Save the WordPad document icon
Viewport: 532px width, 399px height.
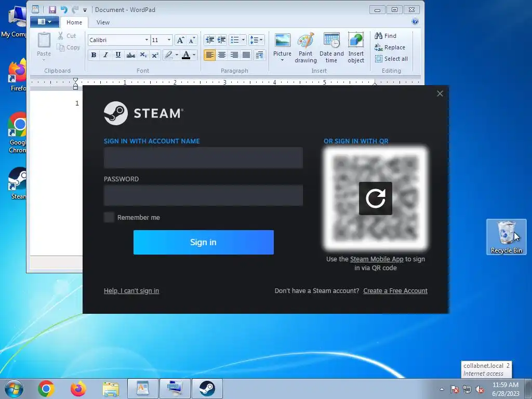tap(52, 9)
